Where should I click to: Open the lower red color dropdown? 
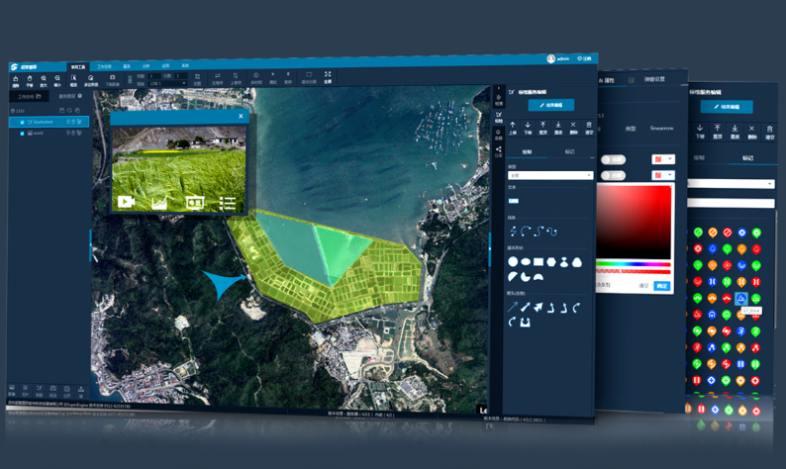pyautogui.click(x=663, y=175)
